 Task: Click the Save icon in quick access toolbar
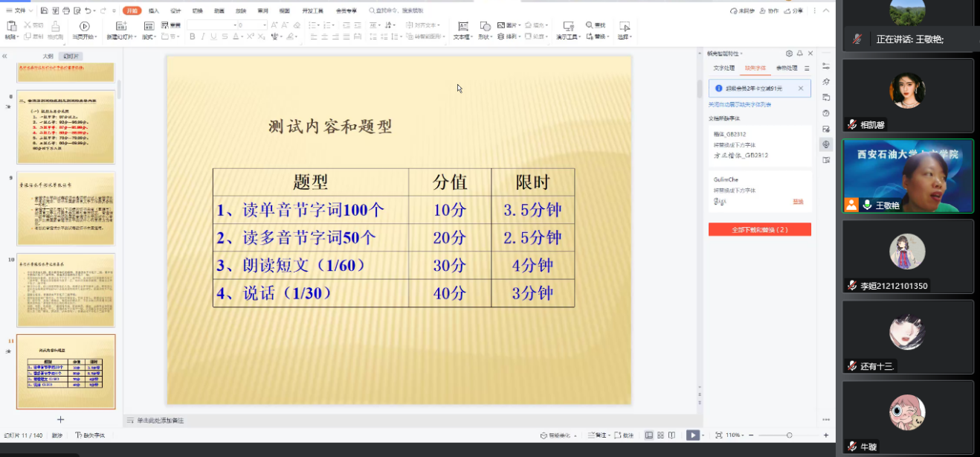pos(45,11)
